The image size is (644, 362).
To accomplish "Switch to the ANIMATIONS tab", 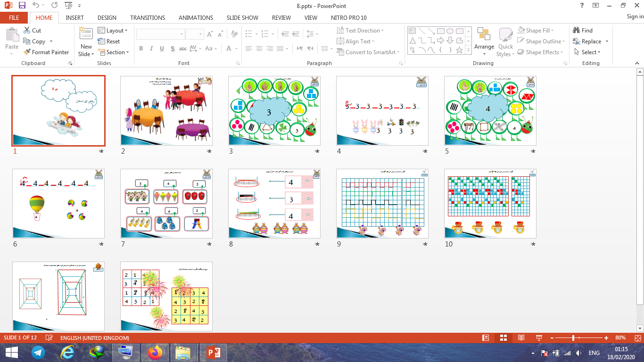I will point(196,18).
